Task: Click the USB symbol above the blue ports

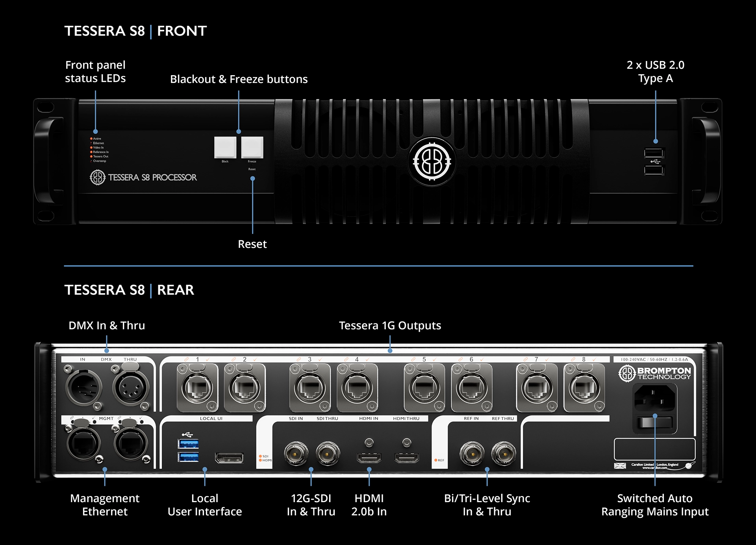Action: (187, 434)
